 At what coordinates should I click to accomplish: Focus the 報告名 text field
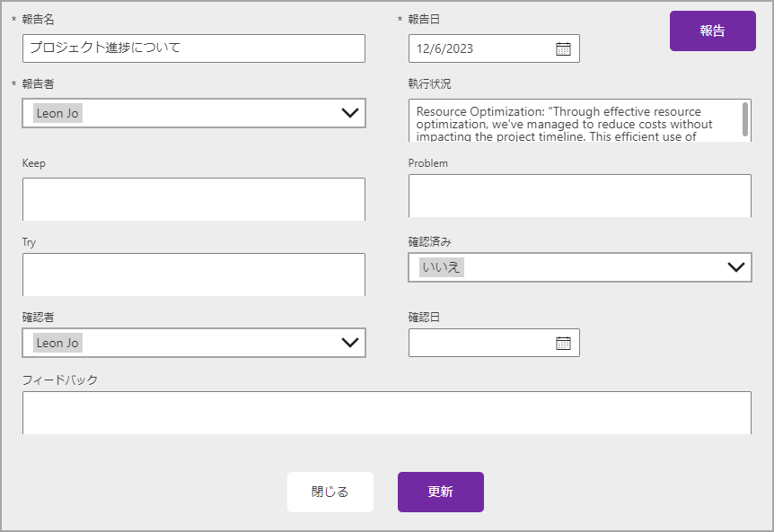(x=193, y=48)
